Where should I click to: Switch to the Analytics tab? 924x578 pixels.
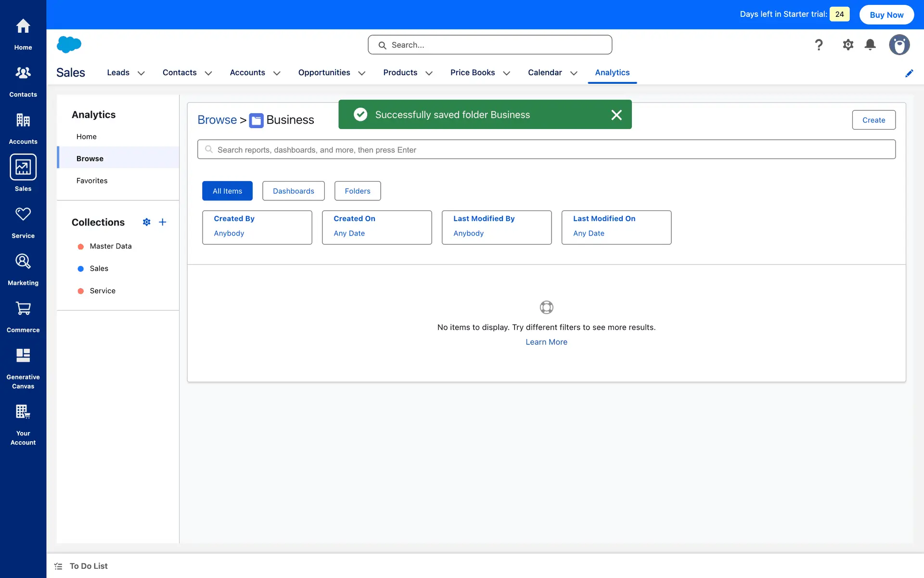tap(612, 72)
